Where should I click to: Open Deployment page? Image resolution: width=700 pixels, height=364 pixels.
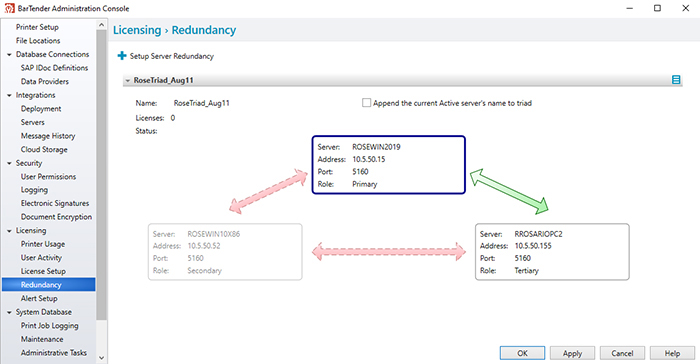click(41, 109)
